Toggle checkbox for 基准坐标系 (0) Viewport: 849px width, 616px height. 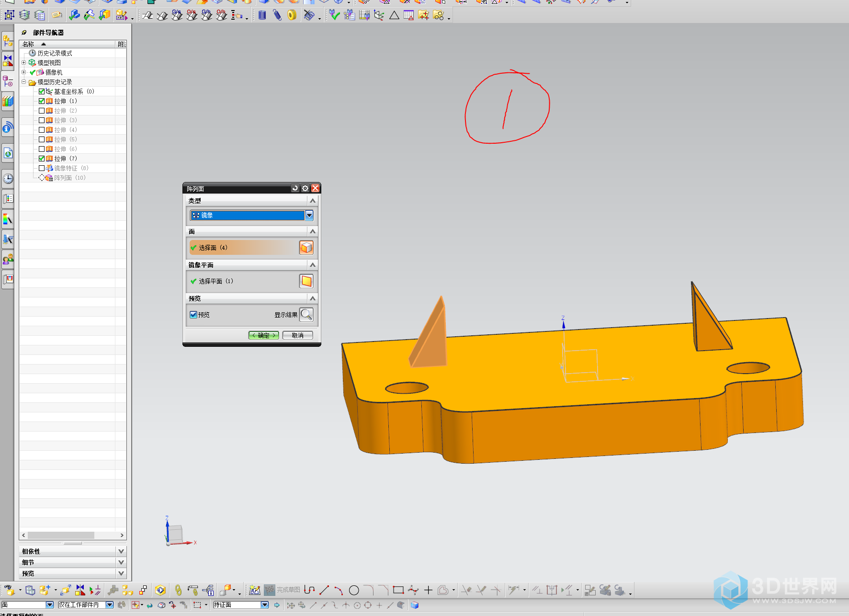[42, 91]
